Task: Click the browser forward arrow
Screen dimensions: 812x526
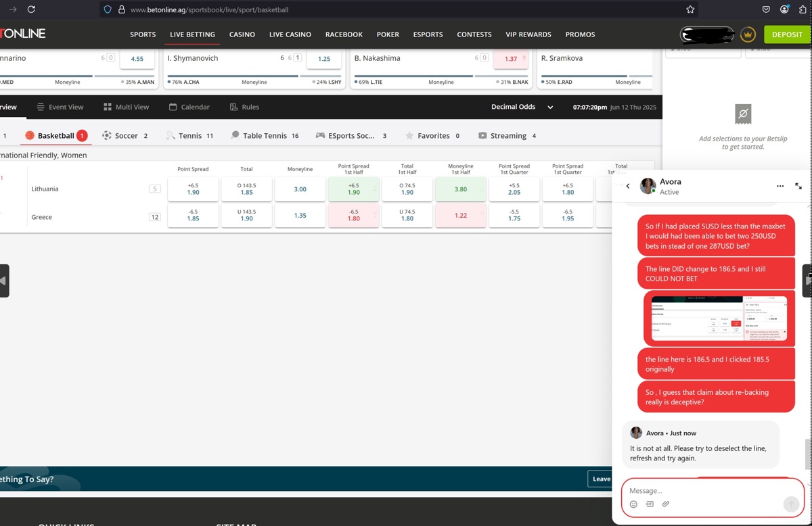Action: pos(12,9)
